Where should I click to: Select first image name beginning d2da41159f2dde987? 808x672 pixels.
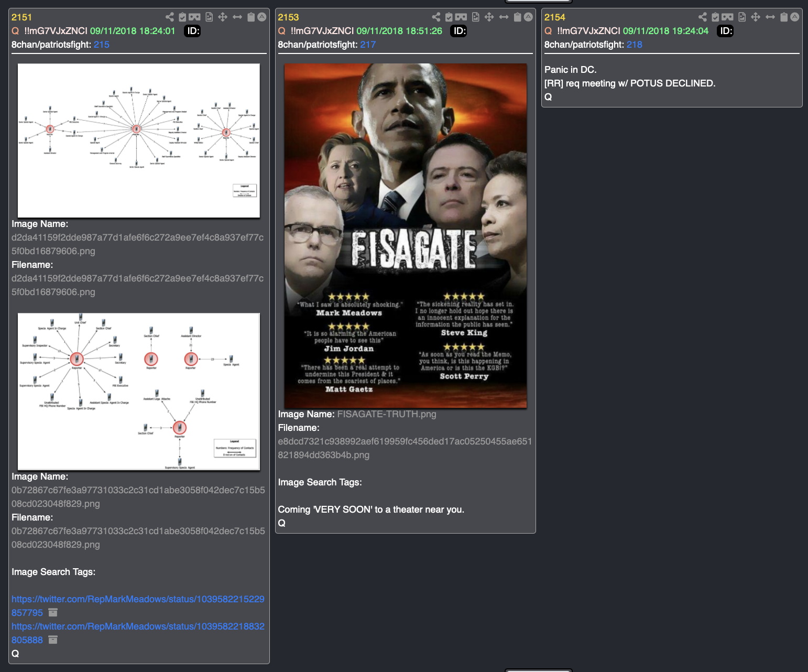(138, 244)
